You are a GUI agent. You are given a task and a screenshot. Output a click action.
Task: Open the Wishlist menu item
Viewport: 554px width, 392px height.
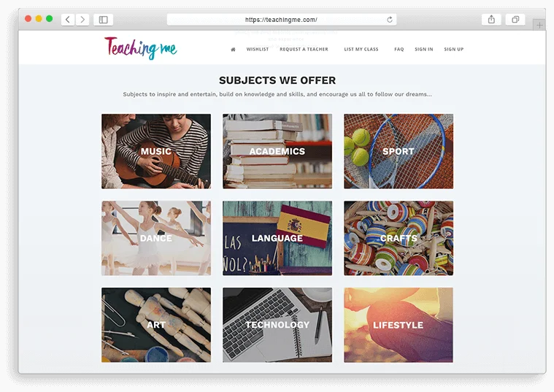pyautogui.click(x=258, y=49)
